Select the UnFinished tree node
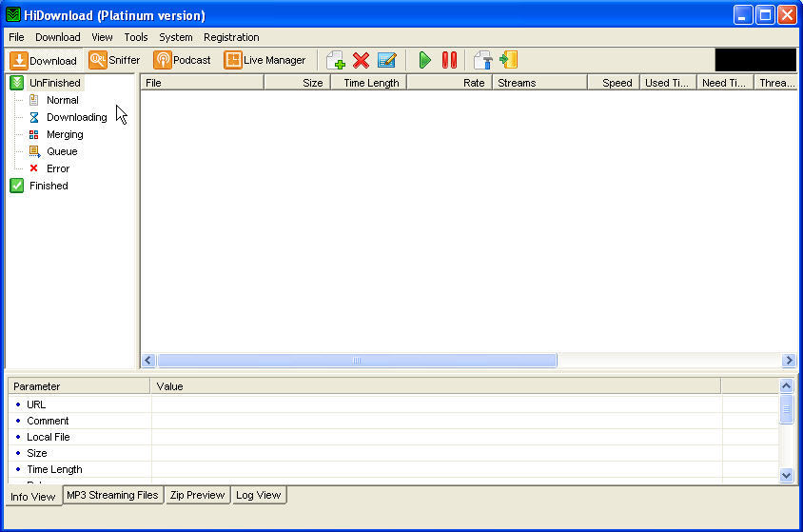 pos(55,83)
